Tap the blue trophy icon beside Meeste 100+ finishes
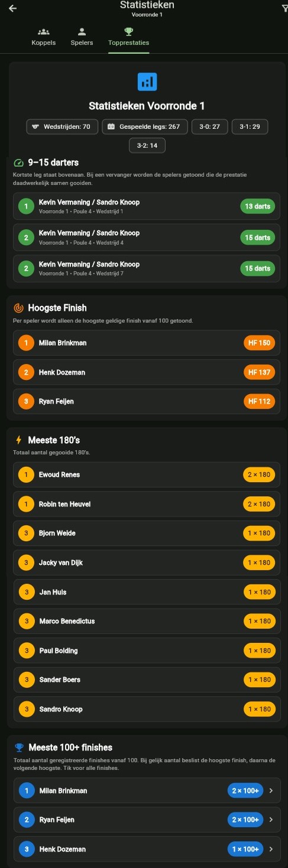This screenshot has height=868, width=288. pyautogui.click(x=19, y=747)
